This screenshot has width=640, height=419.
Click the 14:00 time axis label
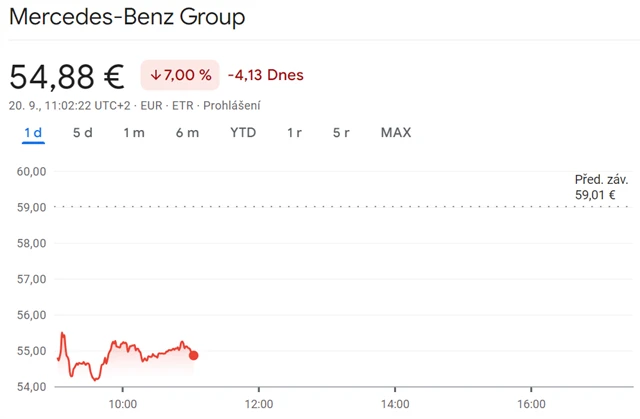pyautogui.click(x=395, y=404)
